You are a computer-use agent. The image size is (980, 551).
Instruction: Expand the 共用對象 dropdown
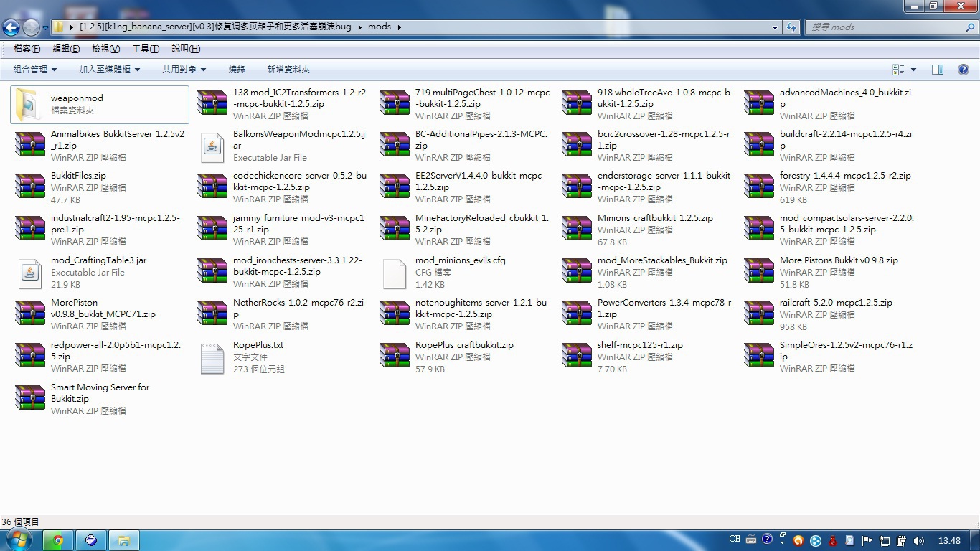[184, 70]
